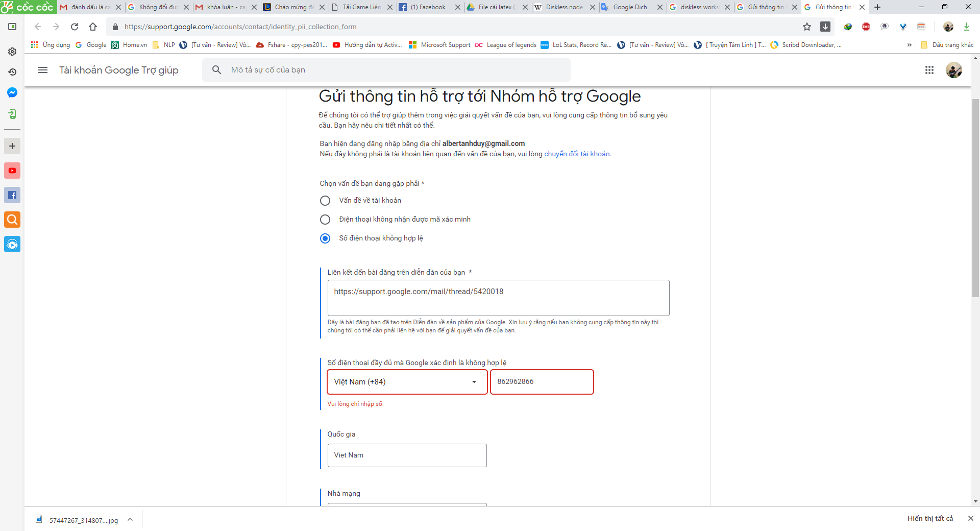This screenshot has height=531, width=980.
Task: Bookmark this page with star icon
Action: [x=807, y=27]
